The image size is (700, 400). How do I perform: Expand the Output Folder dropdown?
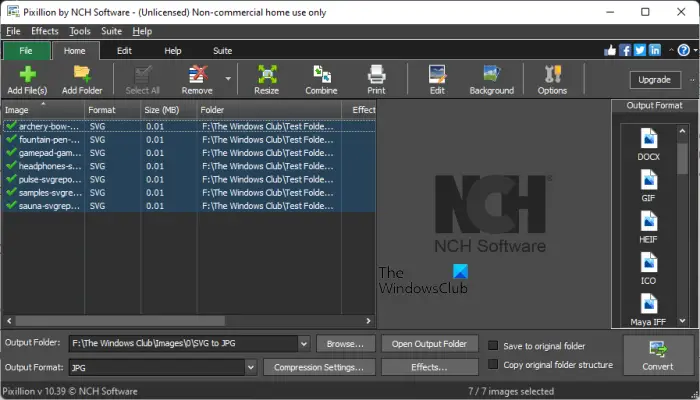pos(304,344)
